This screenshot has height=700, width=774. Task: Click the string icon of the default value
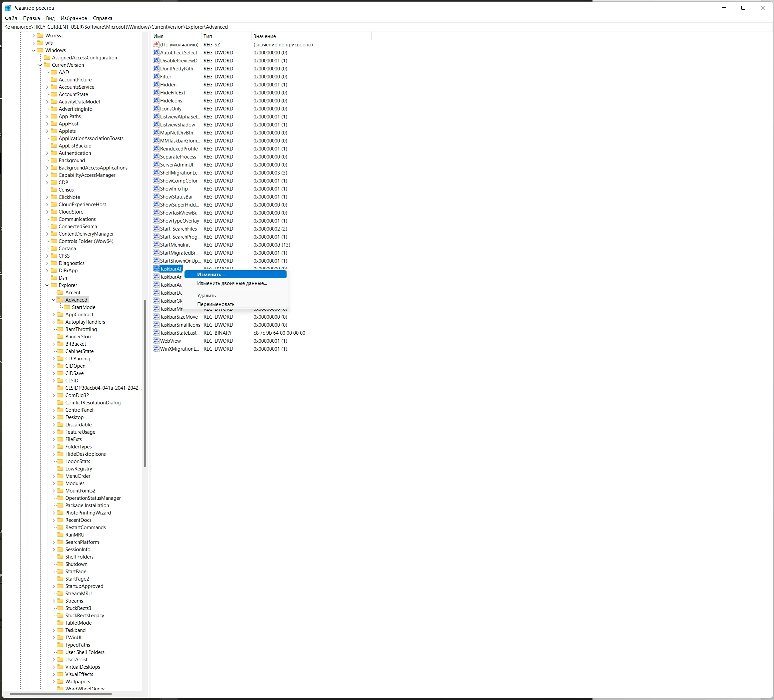(x=156, y=44)
